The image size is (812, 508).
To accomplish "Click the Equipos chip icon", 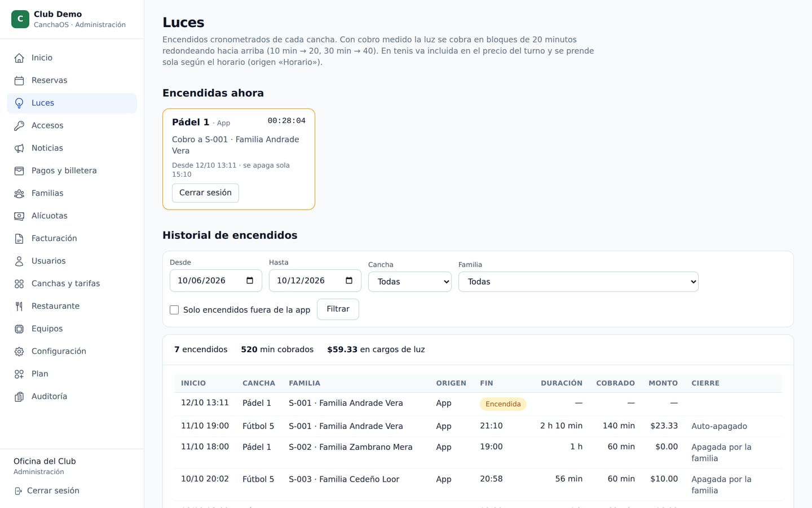I will point(19,329).
